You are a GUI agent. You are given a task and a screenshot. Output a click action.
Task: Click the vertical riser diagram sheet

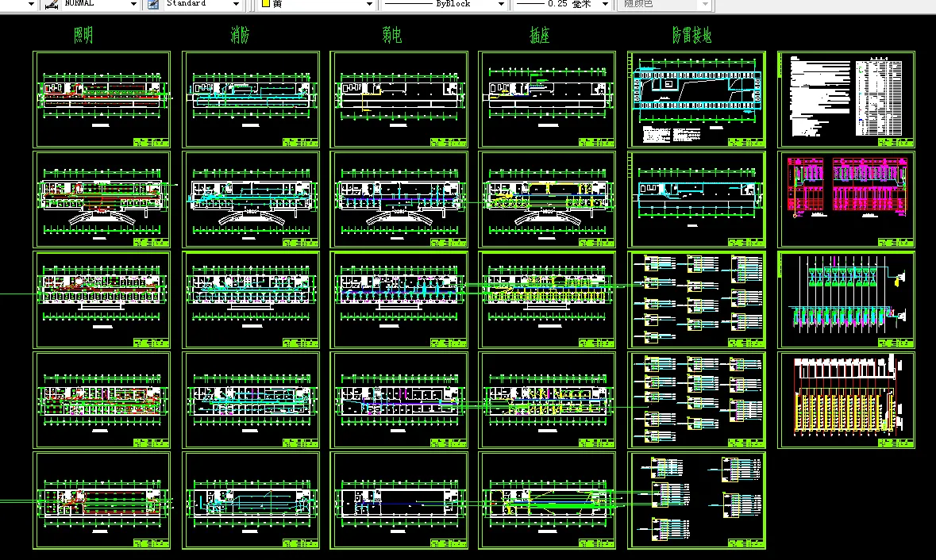coord(845,300)
